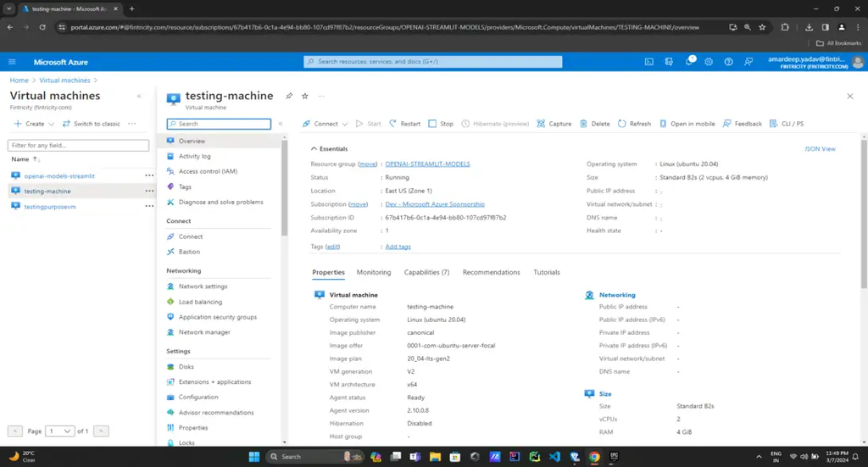The height and width of the screenshot is (467, 868).
Task: Click Switch to classic
Action: tap(92, 124)
